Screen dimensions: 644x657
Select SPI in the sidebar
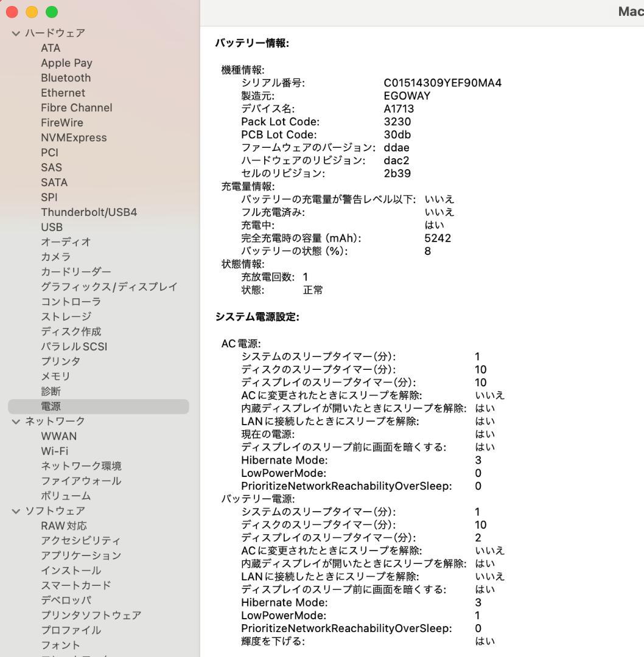point(49,197)
